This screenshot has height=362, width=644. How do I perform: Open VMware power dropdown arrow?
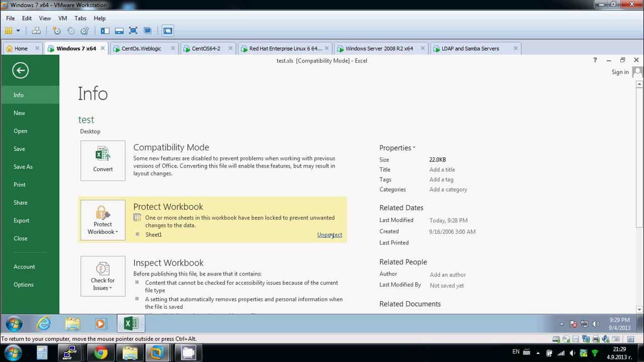coord(18,31)
